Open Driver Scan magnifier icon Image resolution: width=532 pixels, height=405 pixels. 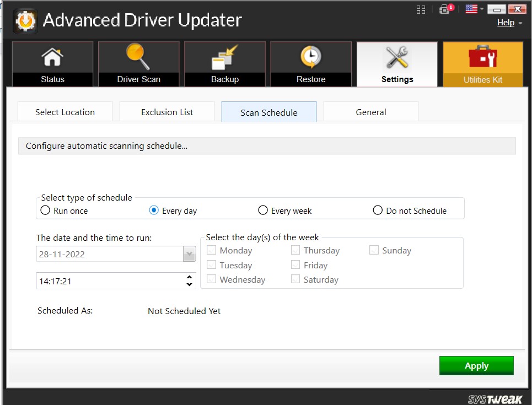pos(138,57)
